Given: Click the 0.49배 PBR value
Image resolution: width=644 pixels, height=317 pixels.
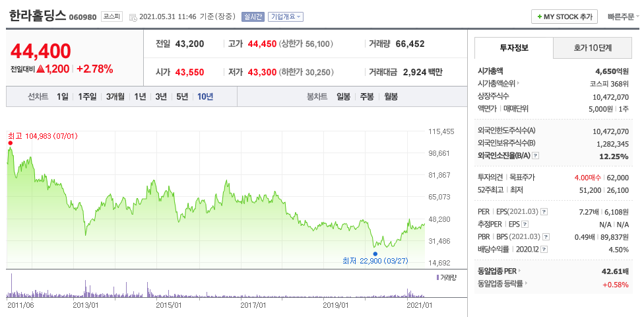Looking at the screenshot, I should point(583,237).
